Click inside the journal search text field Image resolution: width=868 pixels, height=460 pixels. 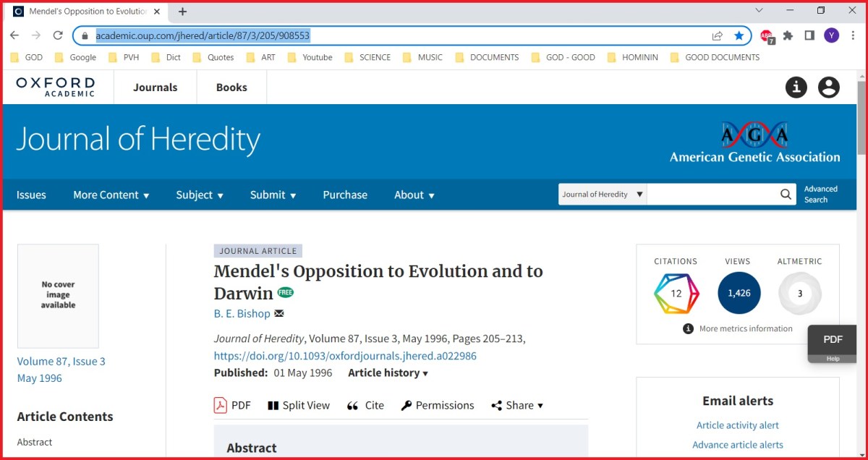coord(712,195)
